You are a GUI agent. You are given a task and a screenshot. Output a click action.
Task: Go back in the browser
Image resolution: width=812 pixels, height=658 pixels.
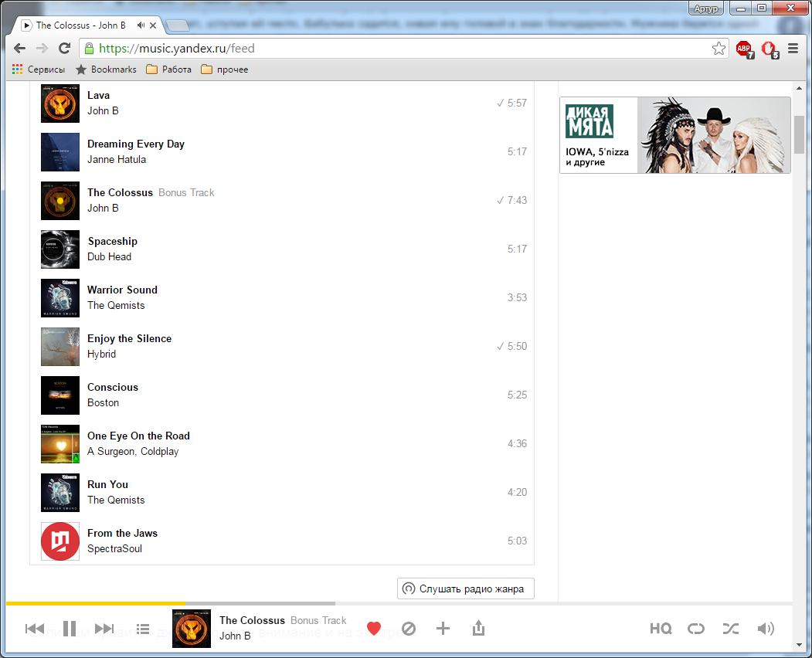pos(19,48)
